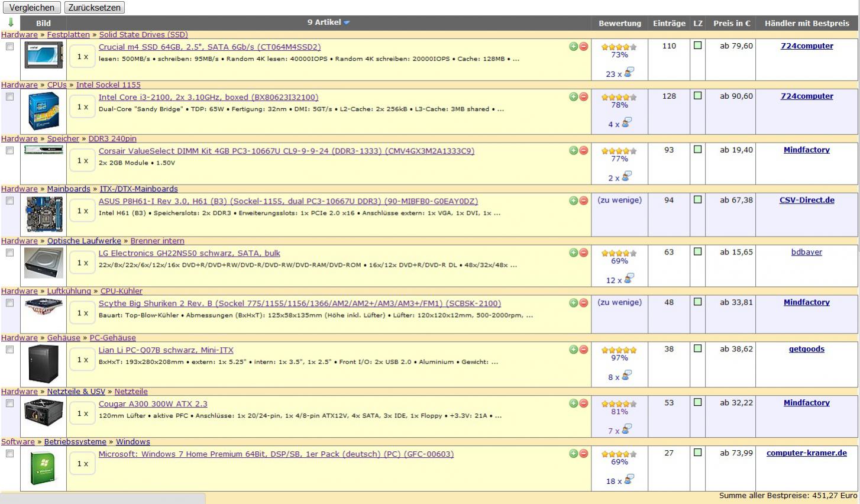Screen dimensions: 860x504
Task: Open the Crucial m4 SSD 64GB product link
Action: click(209, 47)
